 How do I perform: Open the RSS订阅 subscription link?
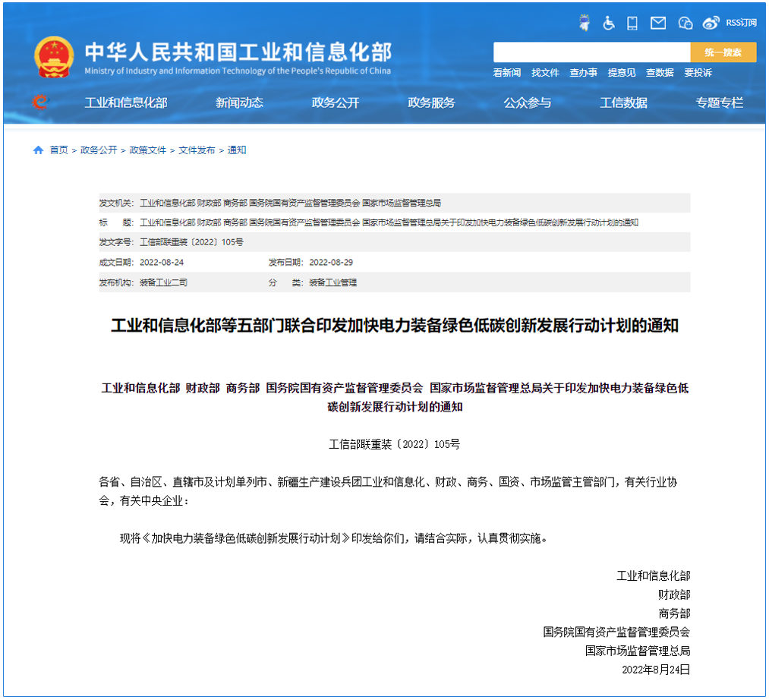(x=740, y=23)
